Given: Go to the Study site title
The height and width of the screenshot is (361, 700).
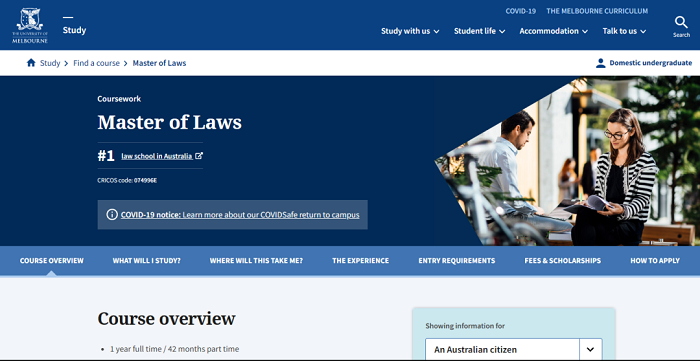Looking at the screenshot, I should (74, 30).
